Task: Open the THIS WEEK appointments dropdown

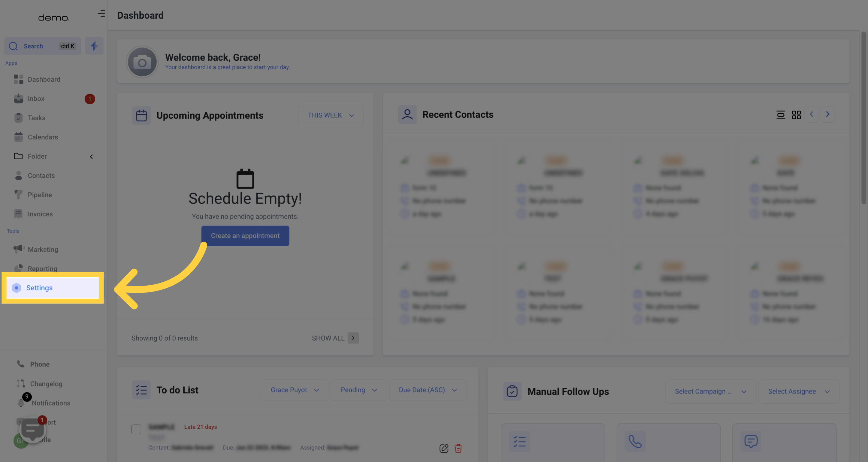Action: pos(331,115)
